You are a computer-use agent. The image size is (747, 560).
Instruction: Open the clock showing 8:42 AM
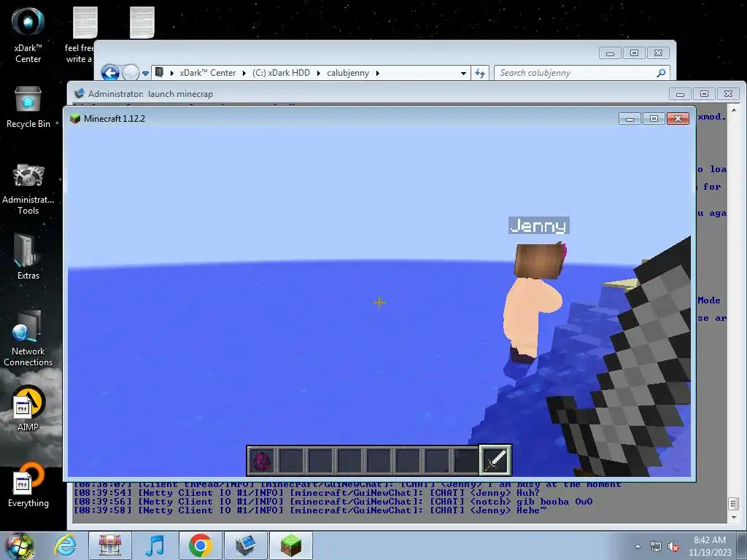point(709,546)
